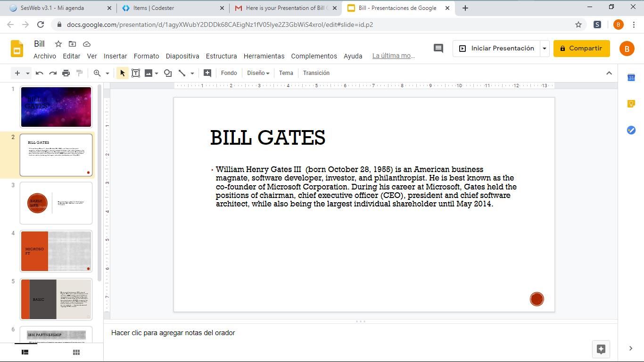The height and width of the screenshot is (362, 644).
Task: Undo the last action
Action: 40,73
